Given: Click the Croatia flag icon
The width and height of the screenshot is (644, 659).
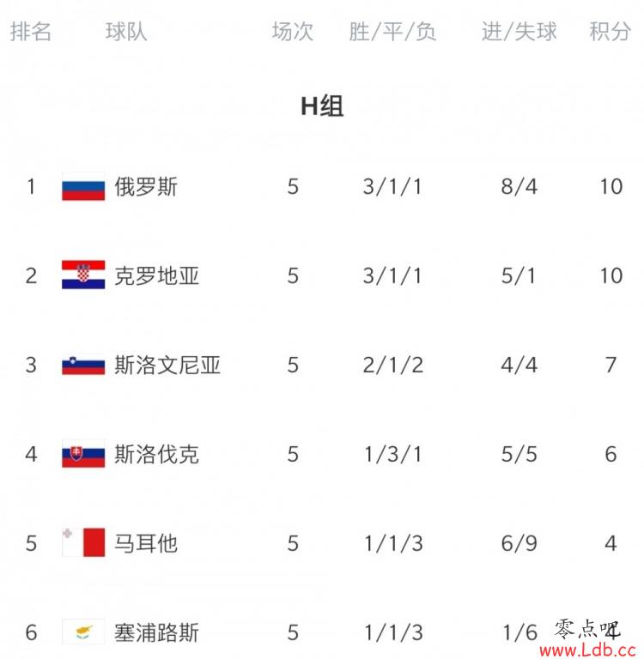Looking at the screenshot, I should tap(83, 275).
